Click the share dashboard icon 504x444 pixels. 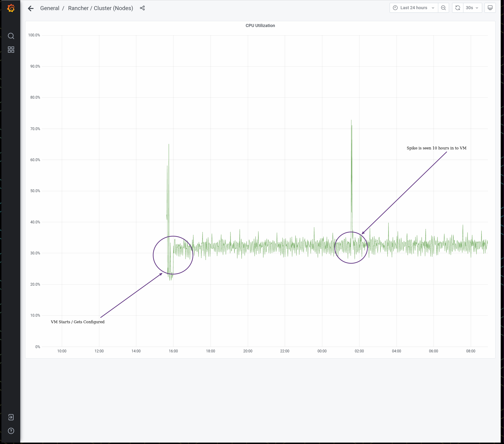(x=142, y=8)
